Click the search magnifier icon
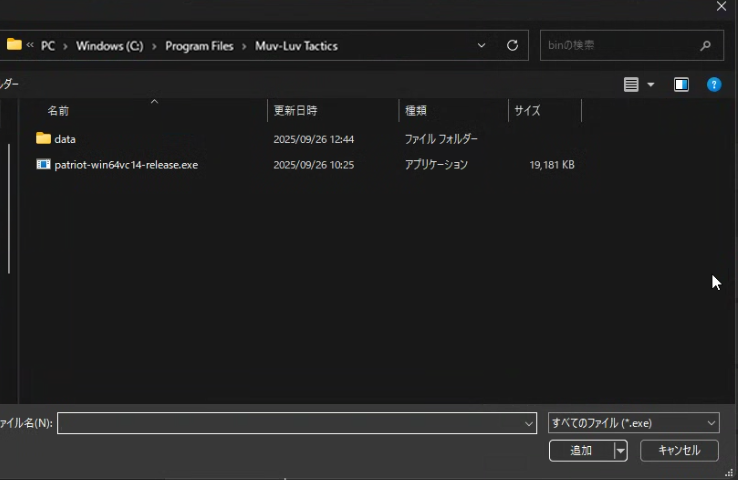738x480 pixels. 706,46
